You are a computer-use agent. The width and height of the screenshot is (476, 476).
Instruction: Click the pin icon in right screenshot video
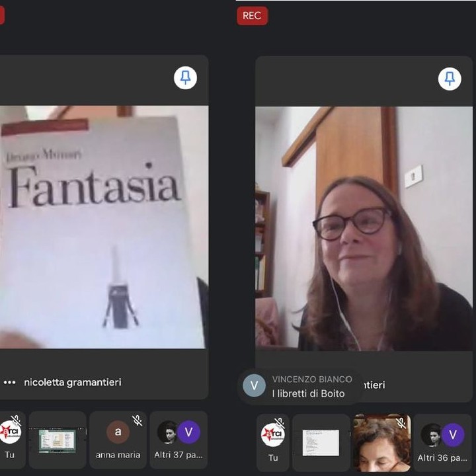coord(450,79)
